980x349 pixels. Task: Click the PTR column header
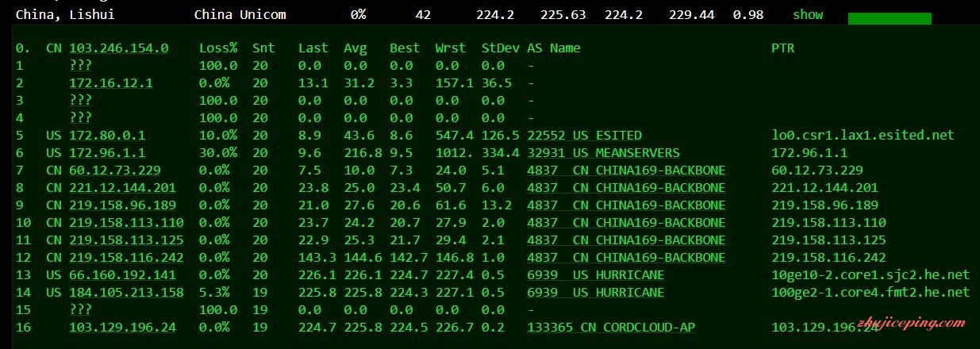(782, 48)
